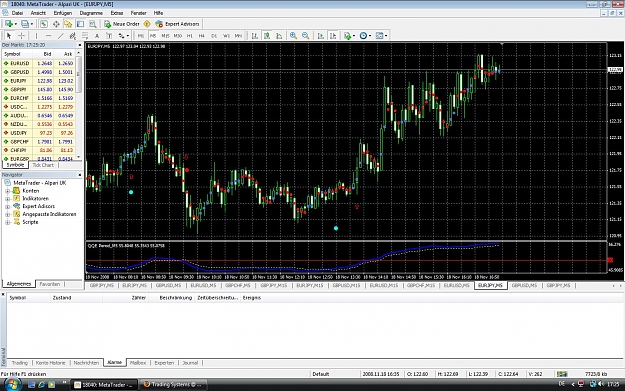Image resolution: width=625 pixels, height=391 pixels.
Task: Open the Indicators list icon
Action: pos(347,36)
